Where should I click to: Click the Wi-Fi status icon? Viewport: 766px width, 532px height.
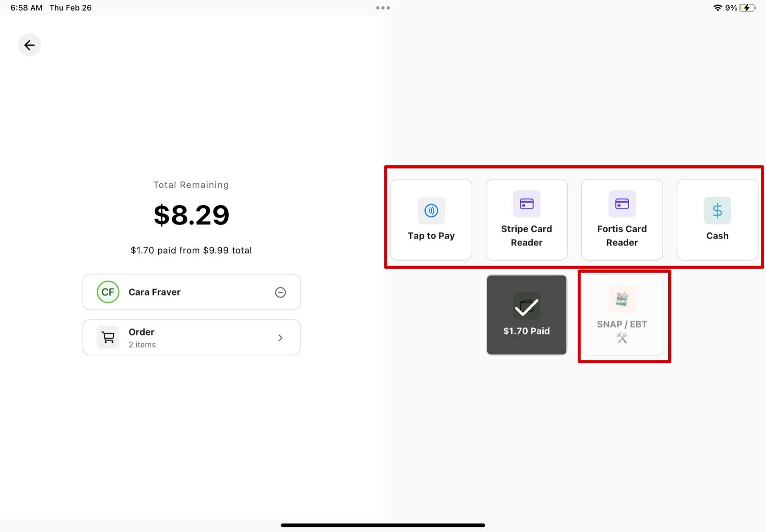(x=717, y=8)
